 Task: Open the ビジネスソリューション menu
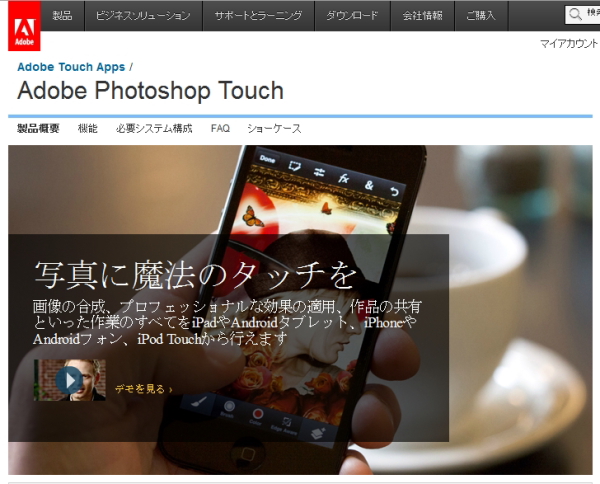coord(143,15)
